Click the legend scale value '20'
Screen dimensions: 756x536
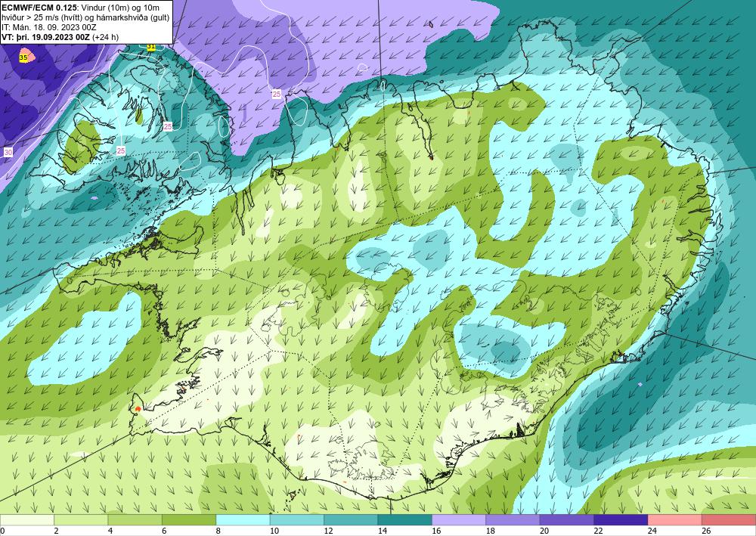point(544,531)
